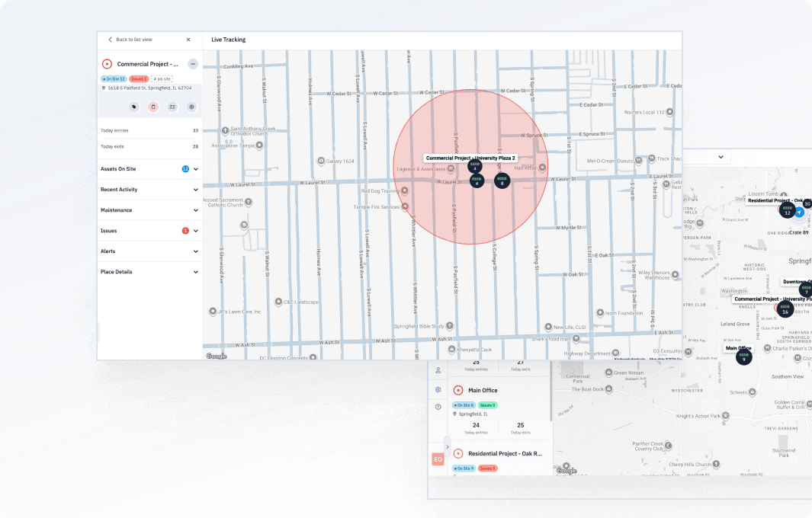This screenshot has height=518, width=812.
Task: Open the Residential Project - Oak R... card
Action: click(505, 453)
